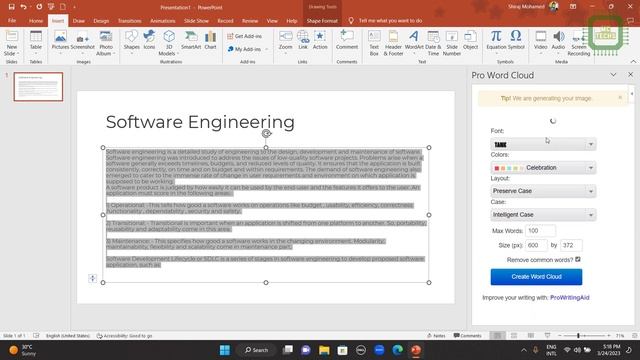Open Microsoft Edge from the taskbar
640x360 pixels.
click(x=398, y=350)
